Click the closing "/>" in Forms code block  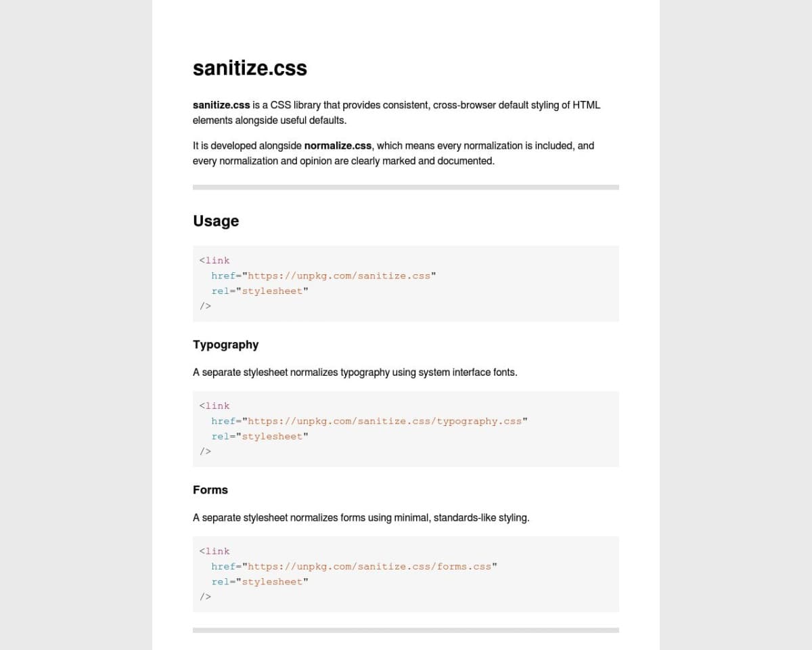tap(205, 597)
